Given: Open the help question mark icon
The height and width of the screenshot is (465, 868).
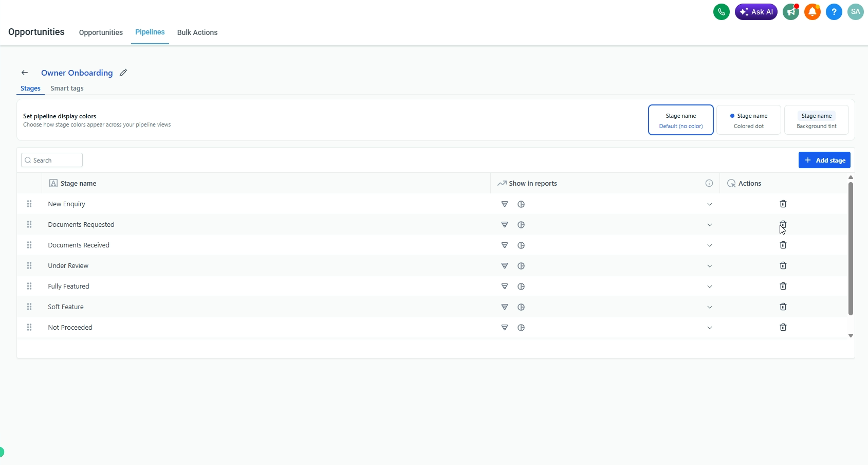Looking at the screenshot, I should point(834,12).
